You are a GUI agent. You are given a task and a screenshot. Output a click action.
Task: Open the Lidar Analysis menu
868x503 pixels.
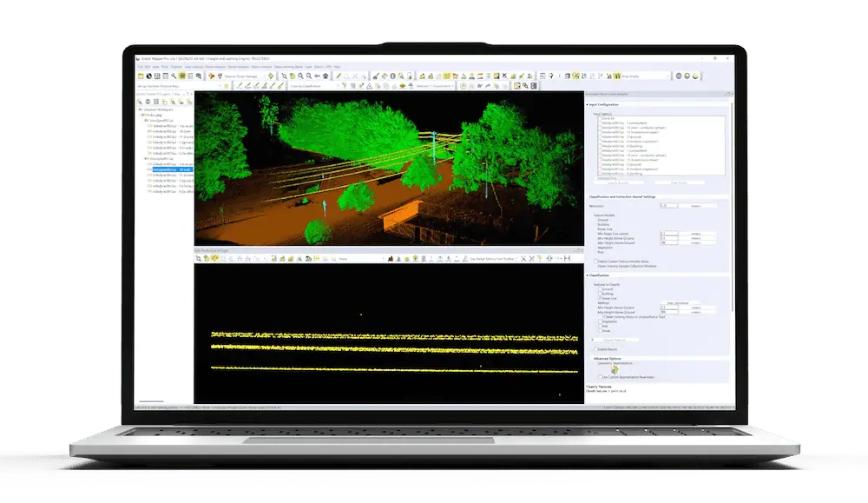coord(194,67)
